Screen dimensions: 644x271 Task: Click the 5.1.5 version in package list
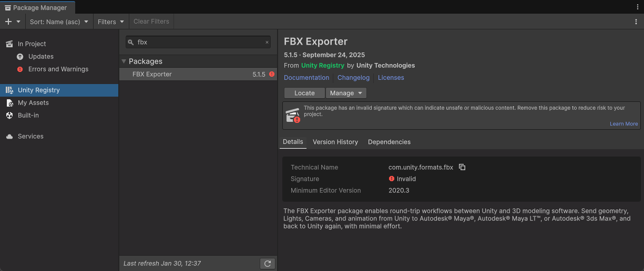coord(259,75)
